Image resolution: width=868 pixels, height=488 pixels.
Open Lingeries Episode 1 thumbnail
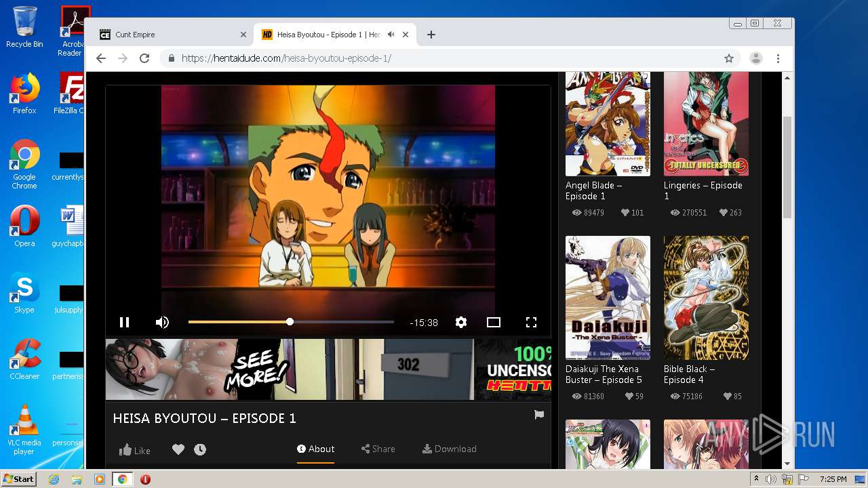coord(706,124)
